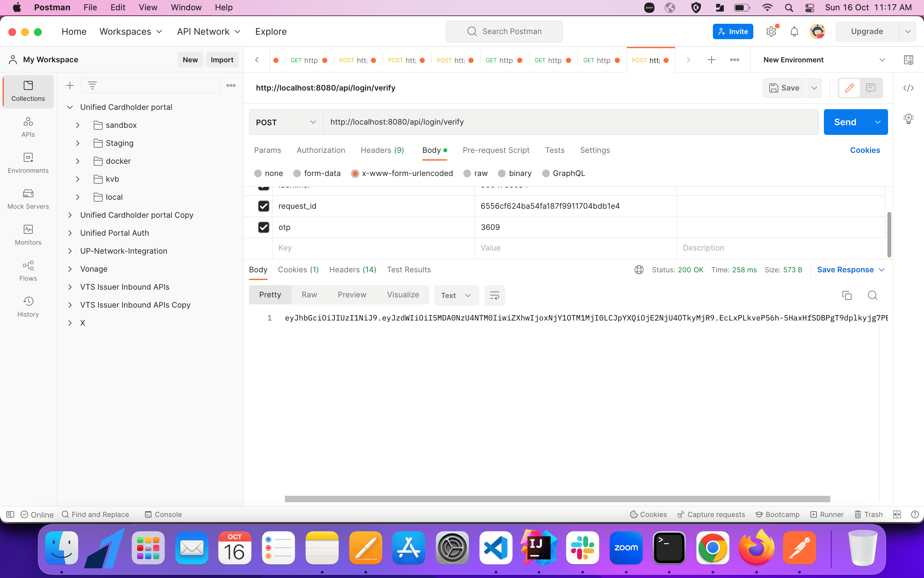Screen dimensions: 924x578
Task: Uncheck the request_id parameter checkbox
Action: click(x=263, y=206)
